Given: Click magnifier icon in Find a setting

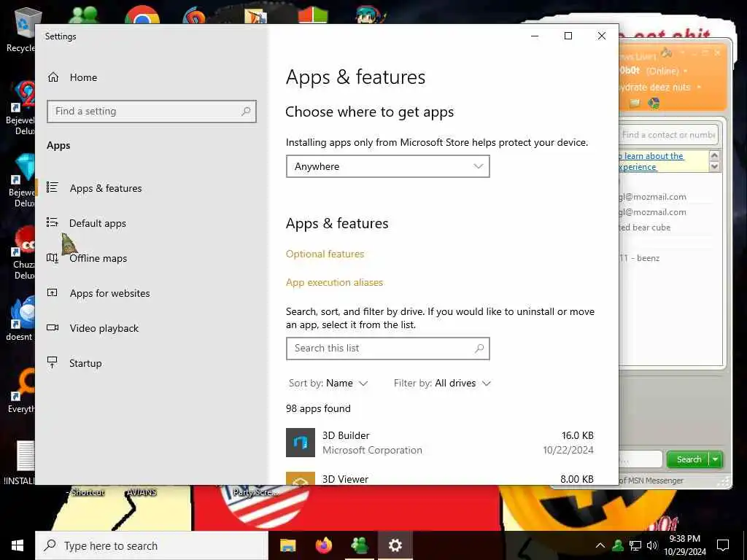Looking at the screenshot, I should tap(246, 112).
